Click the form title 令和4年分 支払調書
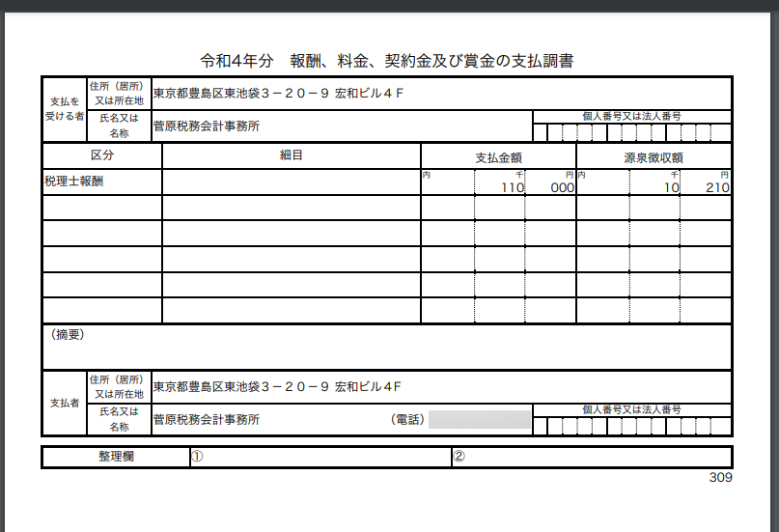 click(x=386, y=61)
